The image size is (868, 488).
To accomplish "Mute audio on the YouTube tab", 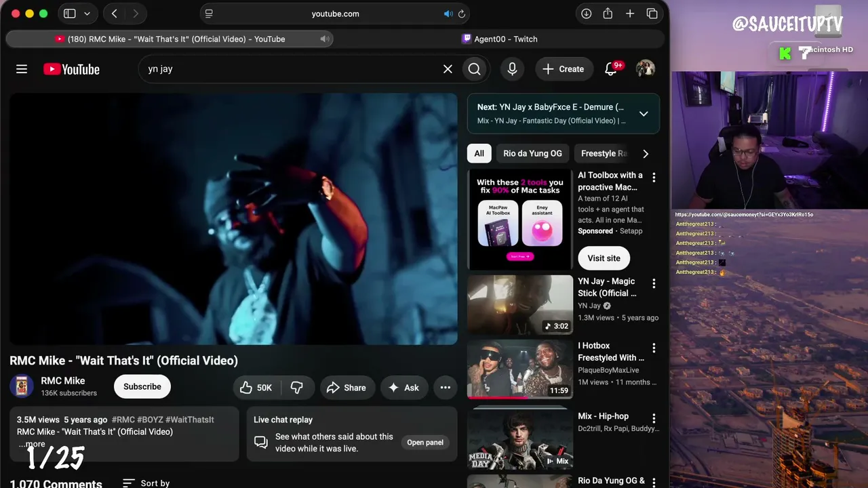I will [324, 39].
